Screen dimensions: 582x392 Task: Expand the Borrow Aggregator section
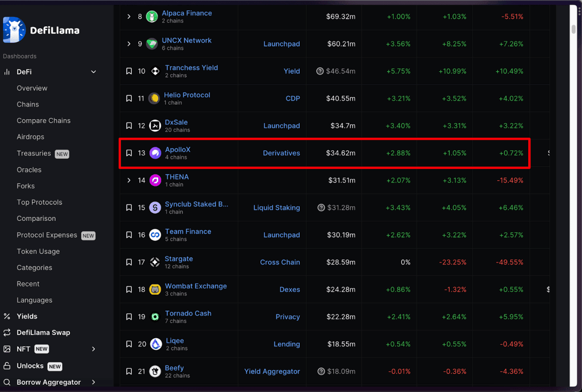[x=94, y=382]
